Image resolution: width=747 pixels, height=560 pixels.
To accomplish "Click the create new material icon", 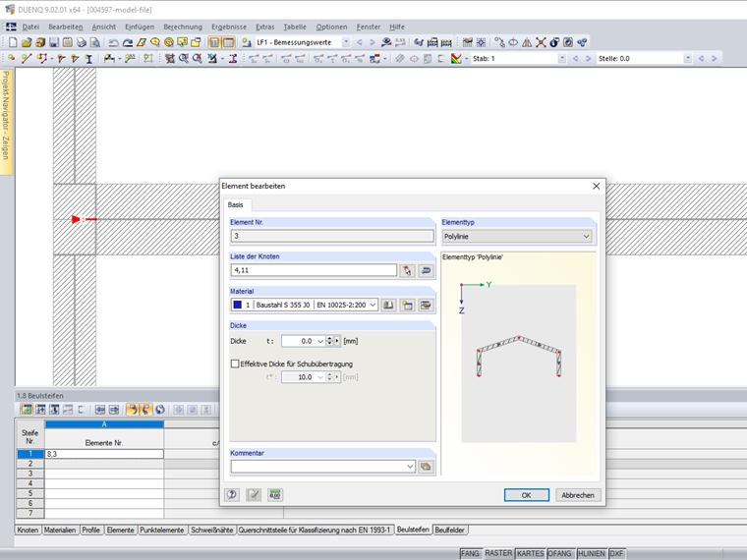I will click(407, 305).
